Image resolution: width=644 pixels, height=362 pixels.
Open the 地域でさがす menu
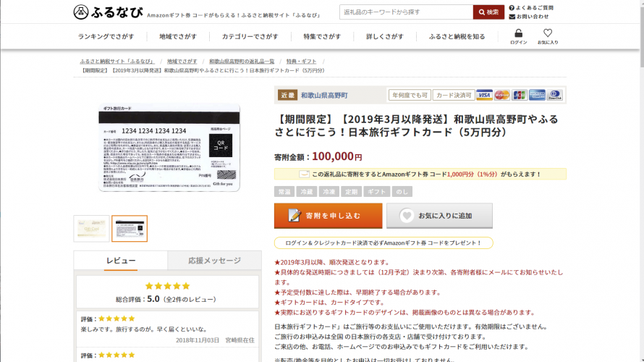click(x=178, y=37)
